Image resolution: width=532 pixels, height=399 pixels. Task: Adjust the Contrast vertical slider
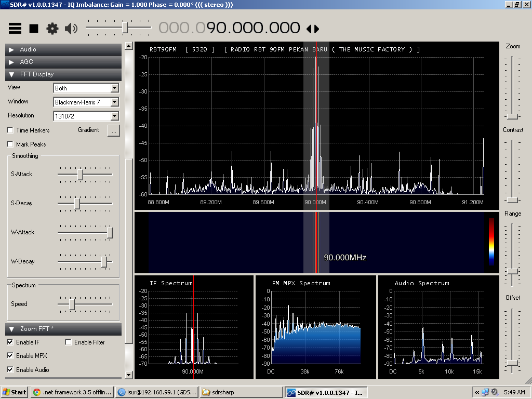tap(512, 200)
